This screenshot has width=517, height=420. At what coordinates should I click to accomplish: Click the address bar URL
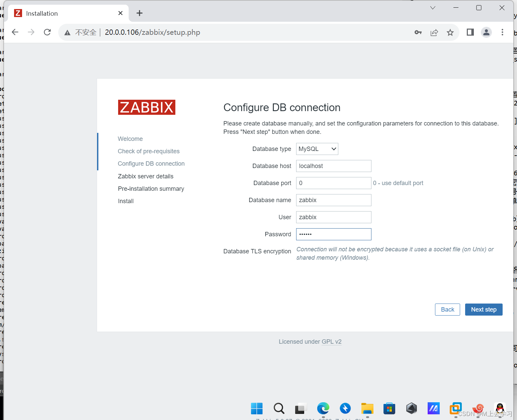coord(152,32)
